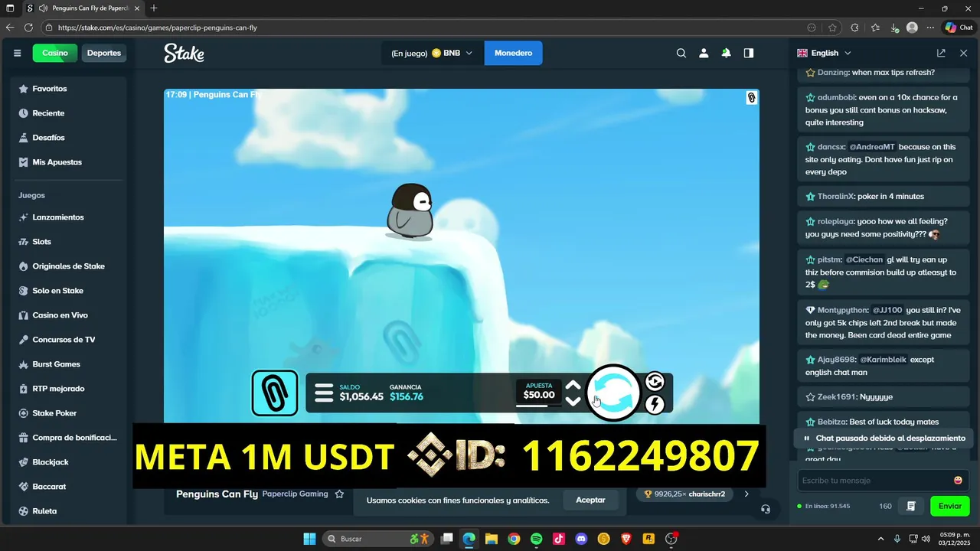Open Spotify from the taskbar
The image size is (980, 551).
coord(536,539)
